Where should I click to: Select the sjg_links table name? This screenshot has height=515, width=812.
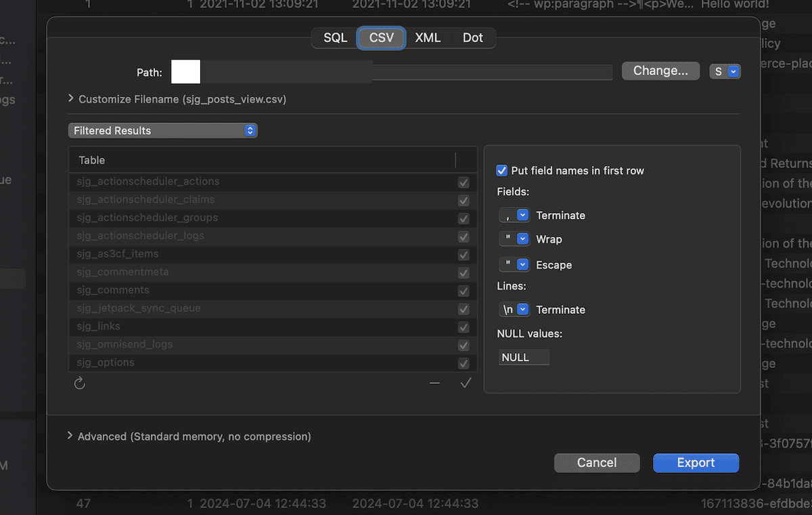(x=98, y=327)
